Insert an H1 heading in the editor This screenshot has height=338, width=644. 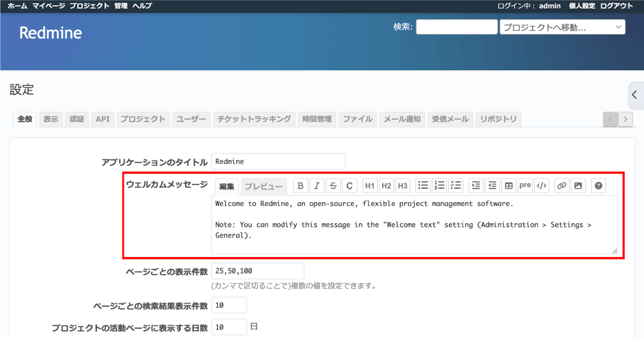(x=369, y=185)
